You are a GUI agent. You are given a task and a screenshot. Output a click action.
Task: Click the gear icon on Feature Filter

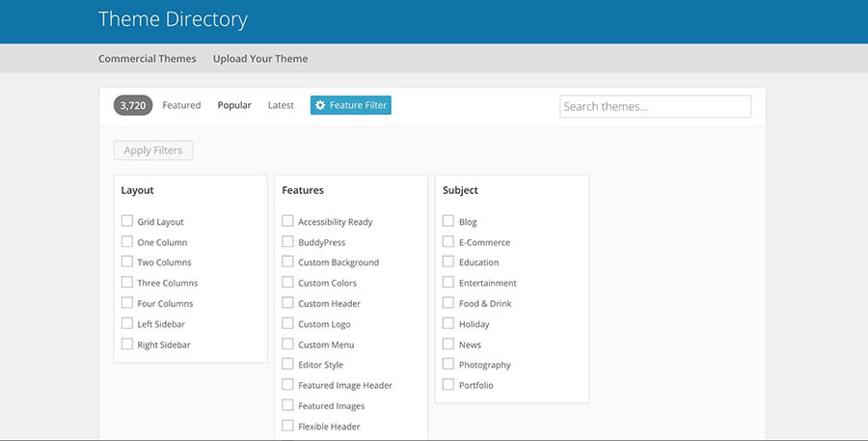[320, 105]
